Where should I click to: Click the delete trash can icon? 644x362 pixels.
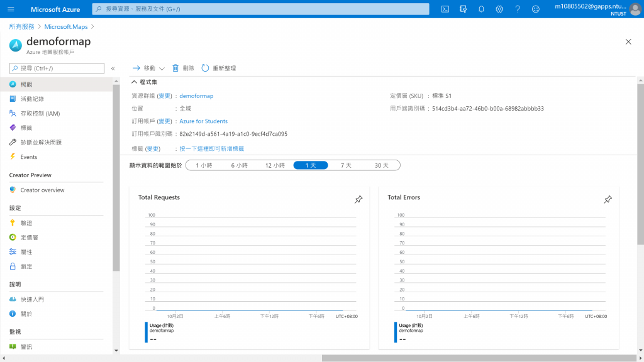pos(175,68)
